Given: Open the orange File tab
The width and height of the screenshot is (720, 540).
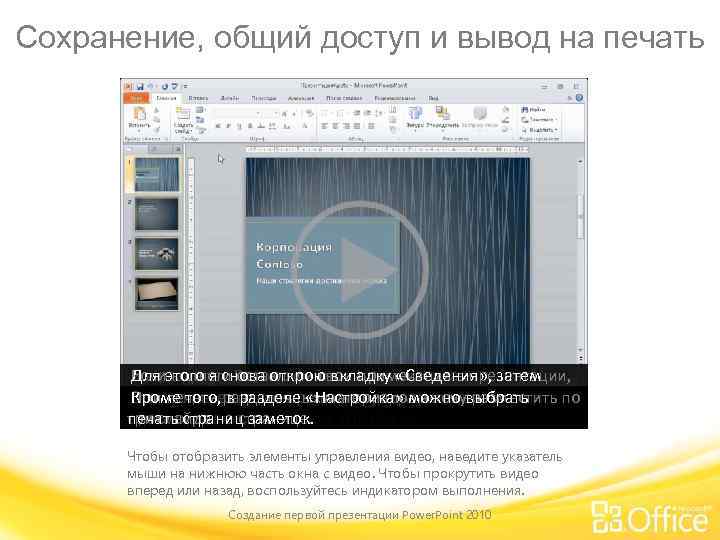Looking at the screenshot, I should click(136, 98).
